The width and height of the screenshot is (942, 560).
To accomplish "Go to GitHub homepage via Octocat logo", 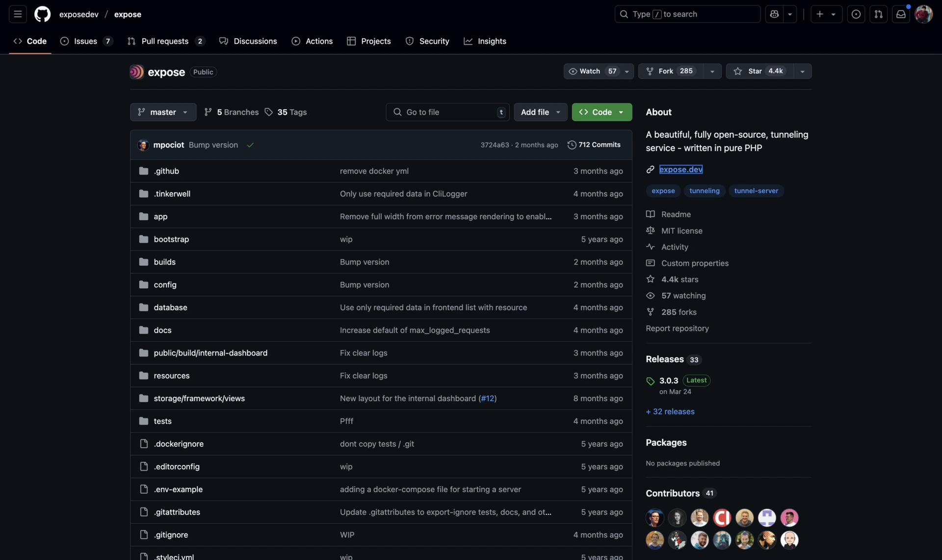I will pyautogui.click(x=43, y=14).
